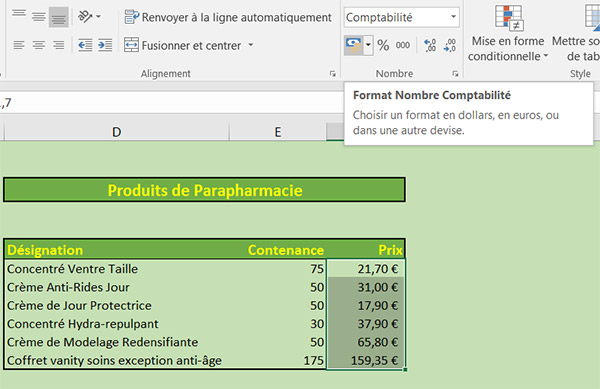Select Produits de Parapharmacie title cell
Image resolution: width=600 pixels, height=389 pixels.
204,190
